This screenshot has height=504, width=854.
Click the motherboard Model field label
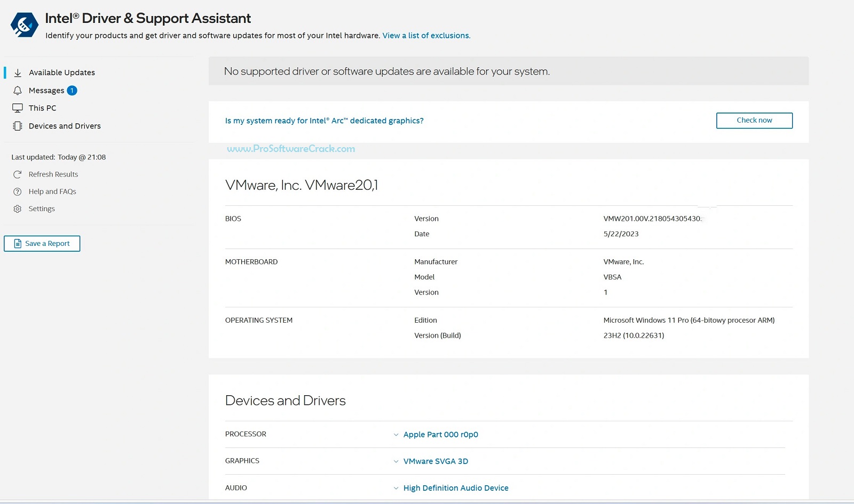424,277
